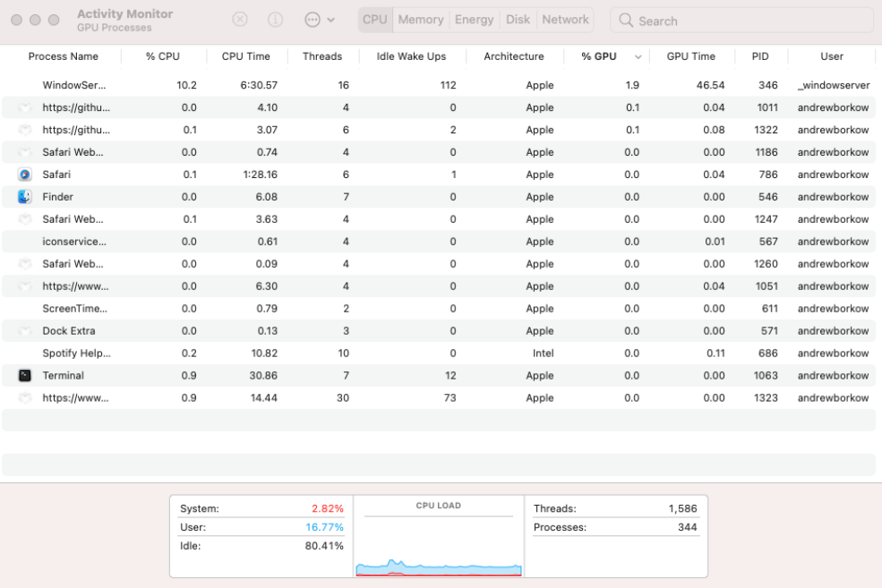This screenshot has height=588, width=882.
Task: Sort by Idle Wake Ups column
Action: (x=411, y=56)
